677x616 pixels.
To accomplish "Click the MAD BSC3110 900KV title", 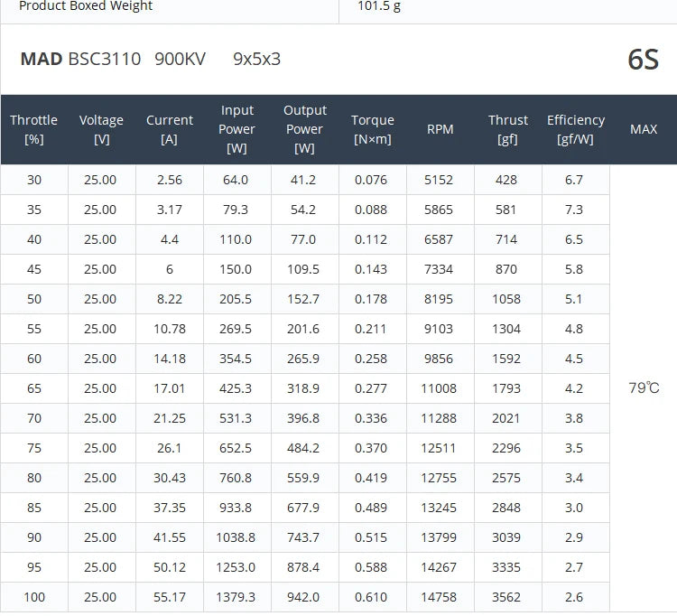I will [113, 60].
